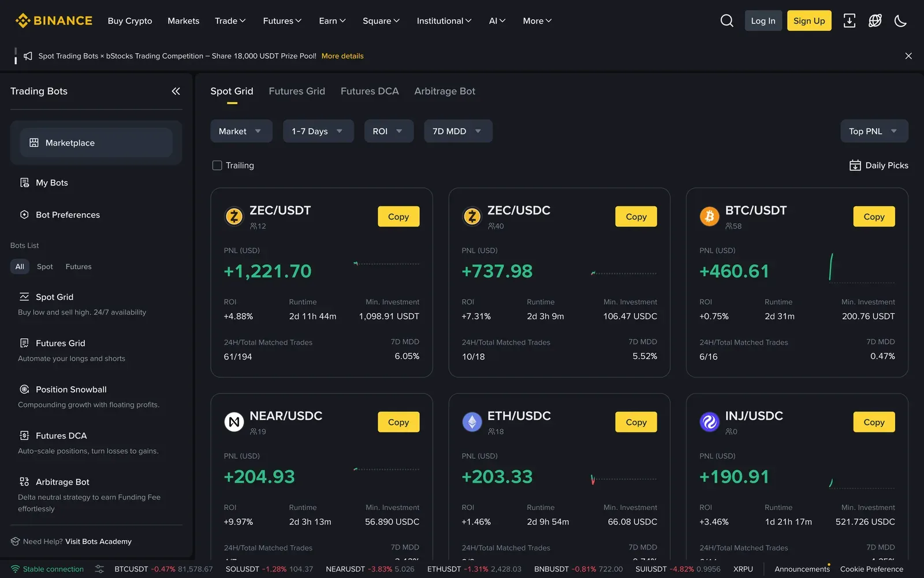Screen dimensions: 924x578
Task: Click the Bitcoin icon on BTC/USDT card
Action: pyautogui.click(x=709, y=217)
